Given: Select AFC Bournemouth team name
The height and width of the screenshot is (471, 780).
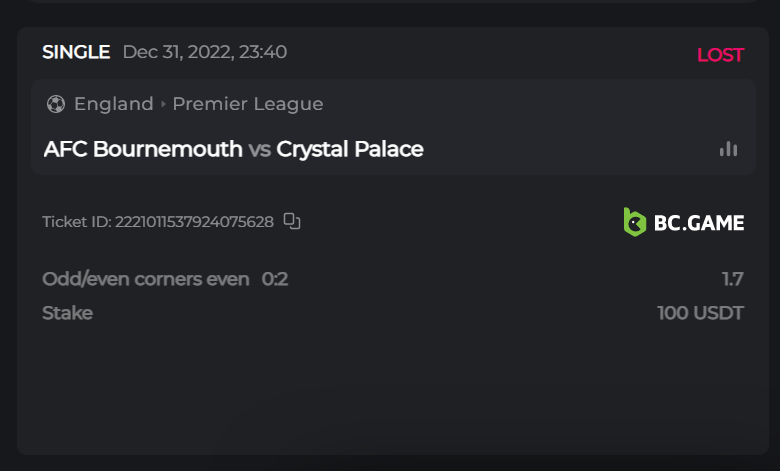Looking at the screenshot, I should point(143,149).
